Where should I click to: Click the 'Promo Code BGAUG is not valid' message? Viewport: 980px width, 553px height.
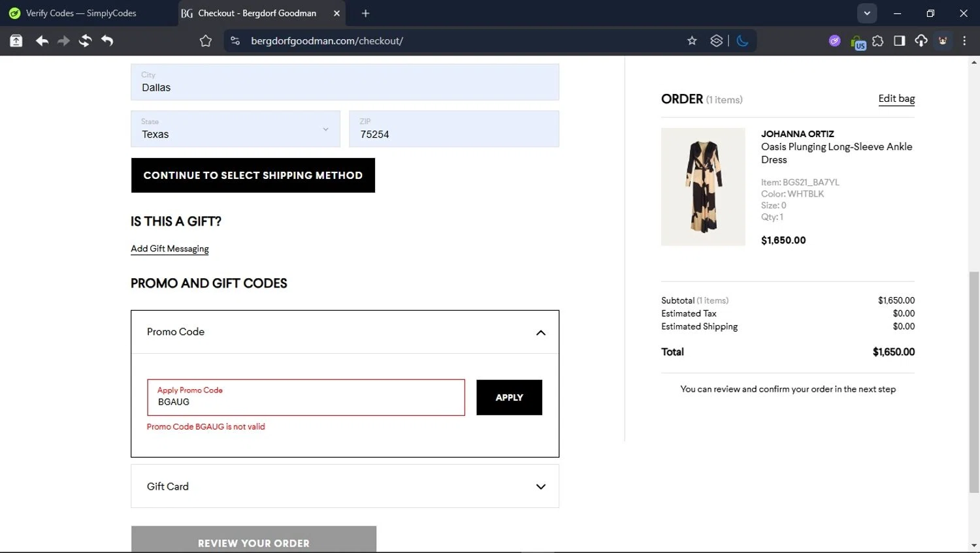(x=206, y=426)
